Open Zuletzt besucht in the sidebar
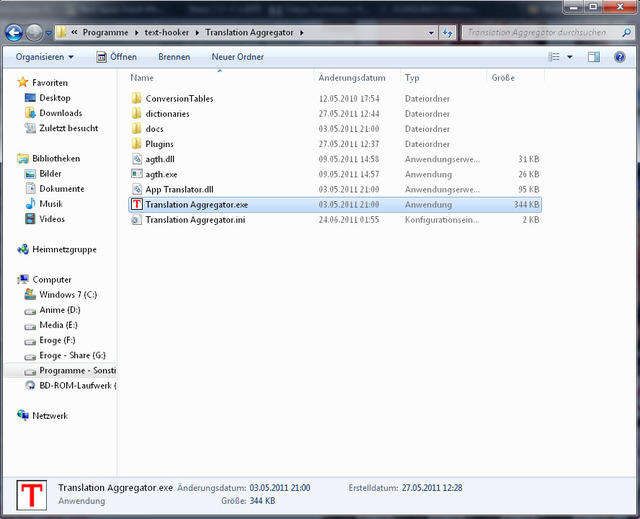640x519 pixels. [69, 128]
